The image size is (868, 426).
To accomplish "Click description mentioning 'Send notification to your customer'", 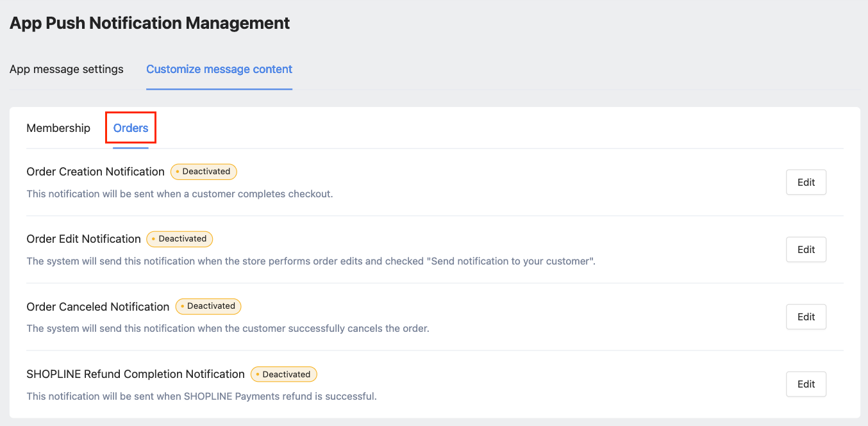I will click(x=311, y=261).
